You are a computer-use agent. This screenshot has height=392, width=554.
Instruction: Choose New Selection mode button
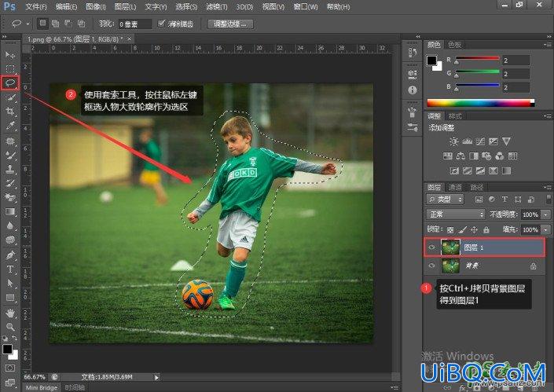[42, 24]
